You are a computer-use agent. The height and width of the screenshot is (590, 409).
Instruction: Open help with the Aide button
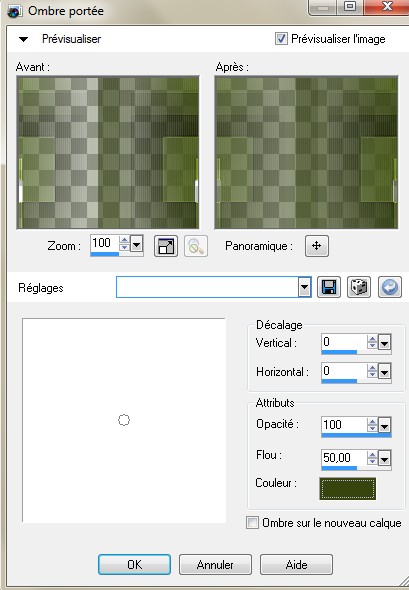click(x=296, y=564)
